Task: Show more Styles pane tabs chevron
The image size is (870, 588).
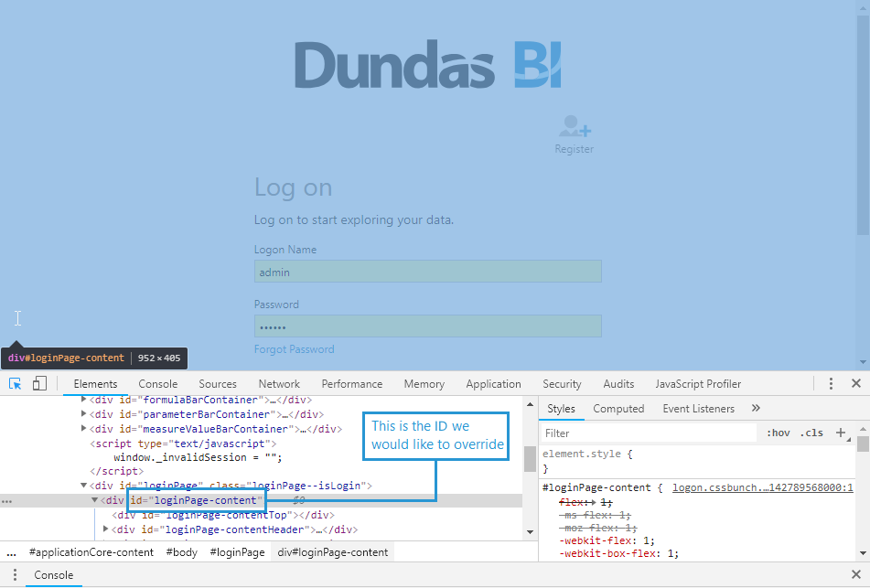Action: (x=756, y=409)
